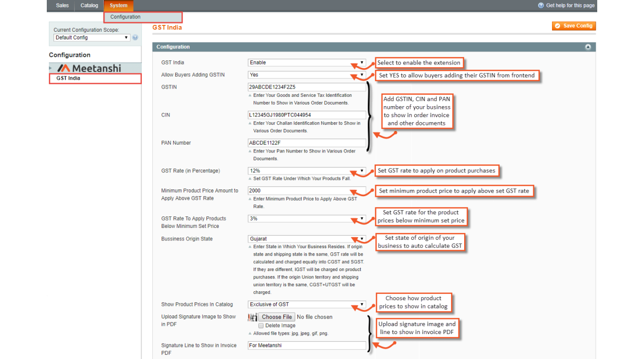Choose Configuration under System menu
The width and height of the screenshot is (644, 359).
tap(143, 17)
